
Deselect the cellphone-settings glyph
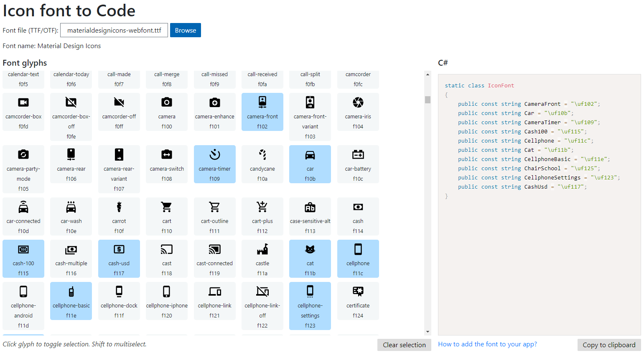click(310, 305)
